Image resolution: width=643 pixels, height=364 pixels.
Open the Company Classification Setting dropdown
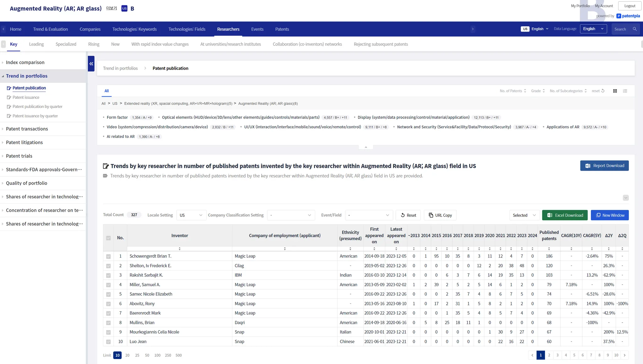[x=291, y=215]
